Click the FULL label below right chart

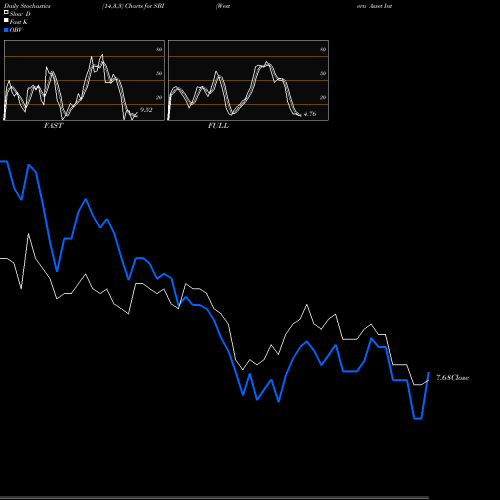point(218,126)
